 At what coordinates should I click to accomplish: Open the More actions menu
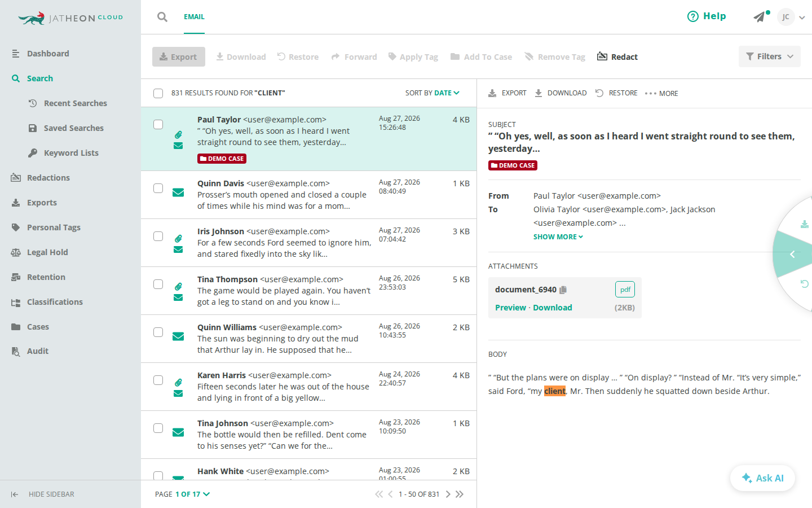click(661, 93)
